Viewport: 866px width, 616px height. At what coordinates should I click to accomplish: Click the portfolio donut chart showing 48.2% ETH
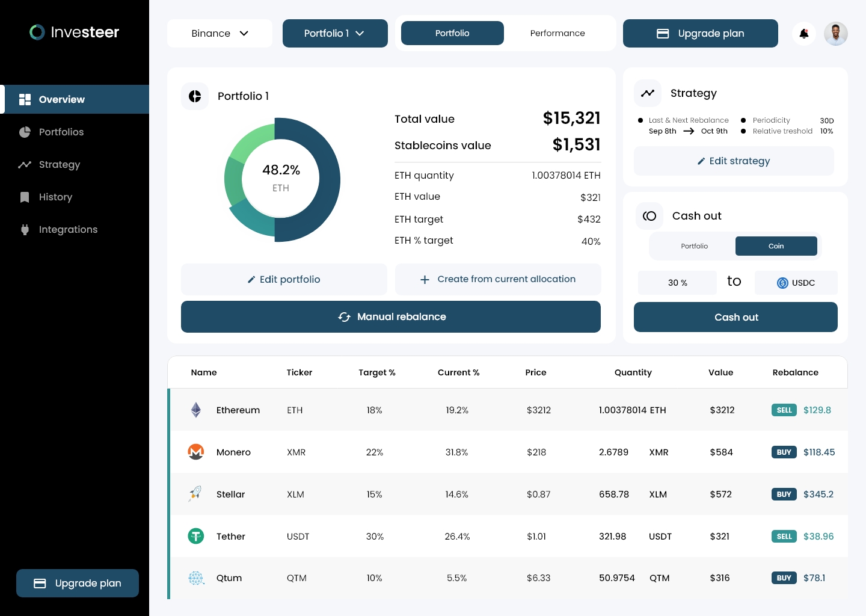click(281, 179)
